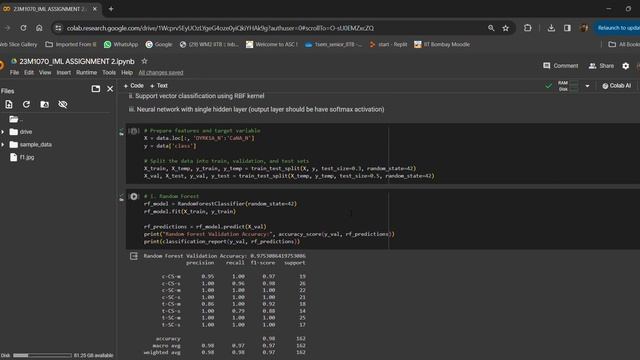
Task: Open the All Bookmarks folder
Action: pos(624,44)
